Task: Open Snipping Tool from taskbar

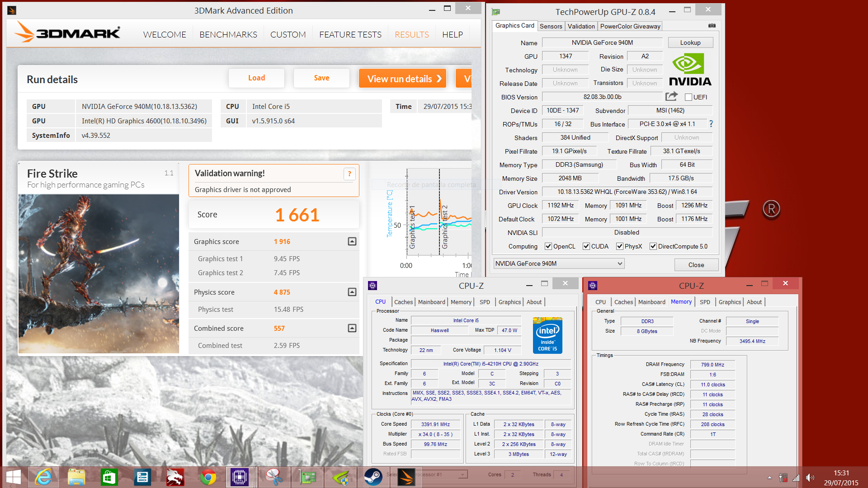Action: pyautogui.click(x=274, y=477)
